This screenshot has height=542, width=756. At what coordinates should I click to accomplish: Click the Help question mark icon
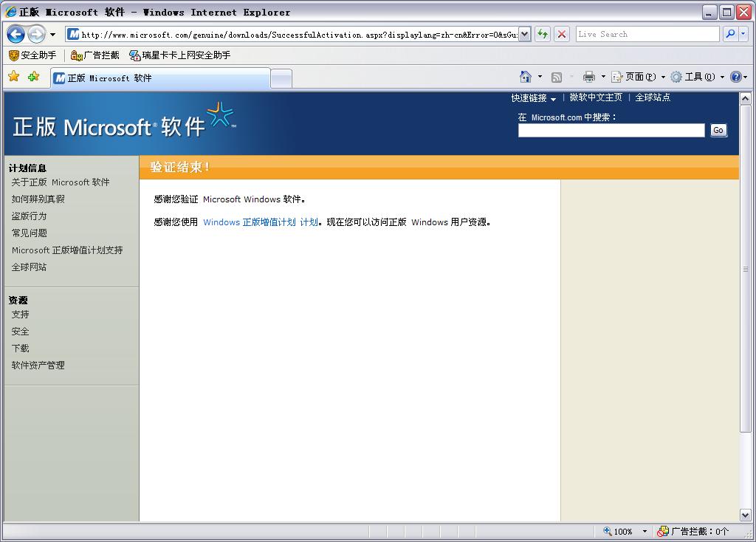[x=736, y=77]
